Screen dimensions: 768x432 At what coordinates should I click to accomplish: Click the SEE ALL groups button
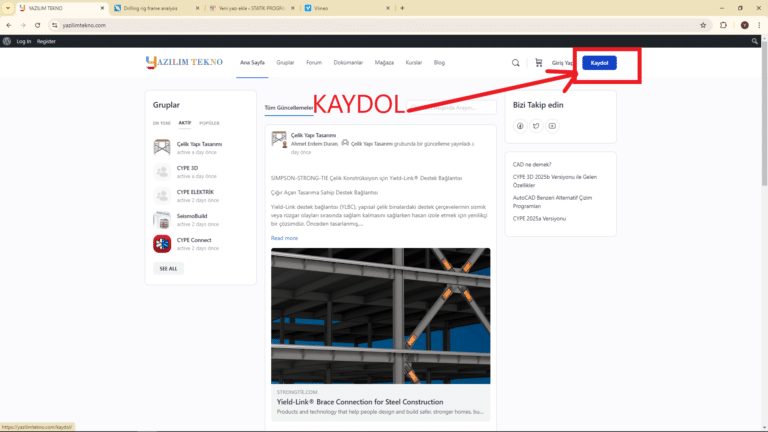(167, 268)
